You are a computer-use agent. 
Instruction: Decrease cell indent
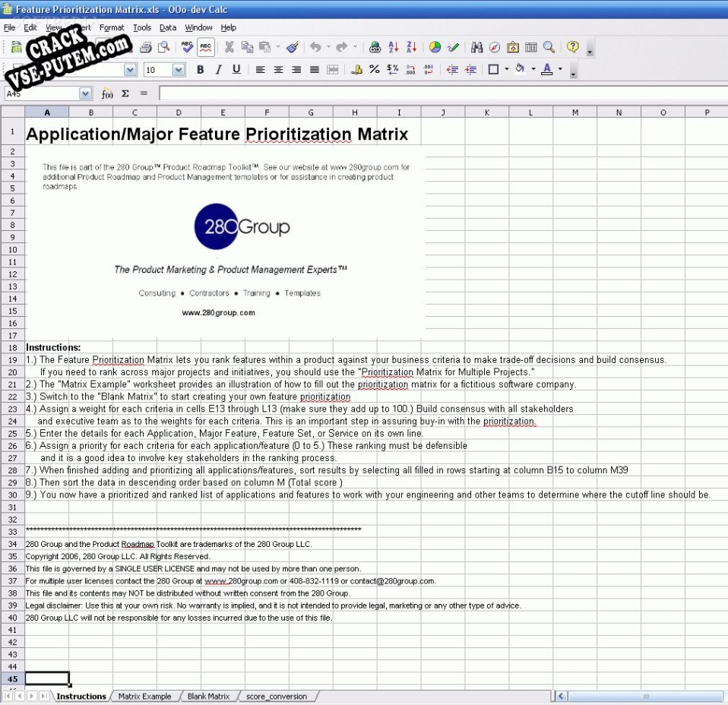point(452,69)
